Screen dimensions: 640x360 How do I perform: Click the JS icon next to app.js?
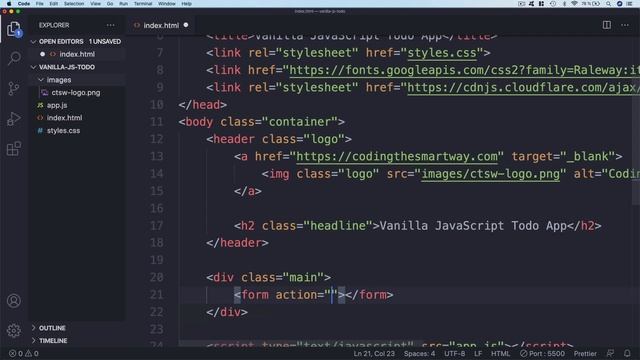pyautogui.click(x=40, y=105)
